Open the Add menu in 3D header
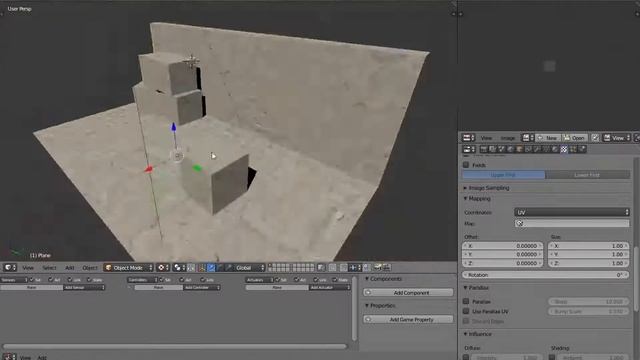The width and height of the screenshot is (640, 360). point(70,268)
